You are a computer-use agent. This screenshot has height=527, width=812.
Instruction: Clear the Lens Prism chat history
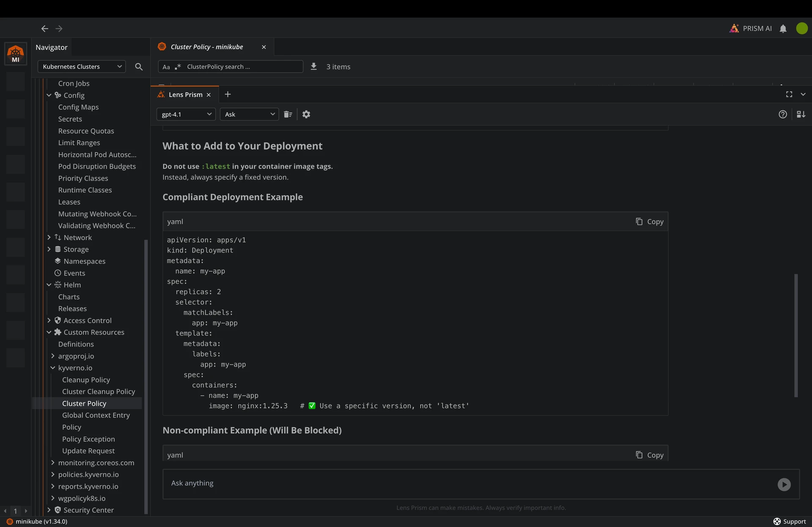(x=288, y=115)
